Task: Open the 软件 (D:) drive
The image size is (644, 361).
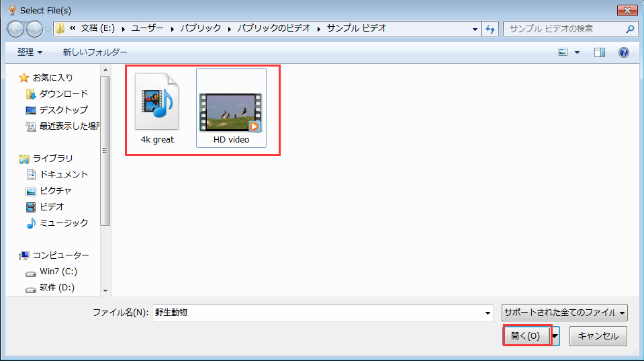Action: coord(57,288)
